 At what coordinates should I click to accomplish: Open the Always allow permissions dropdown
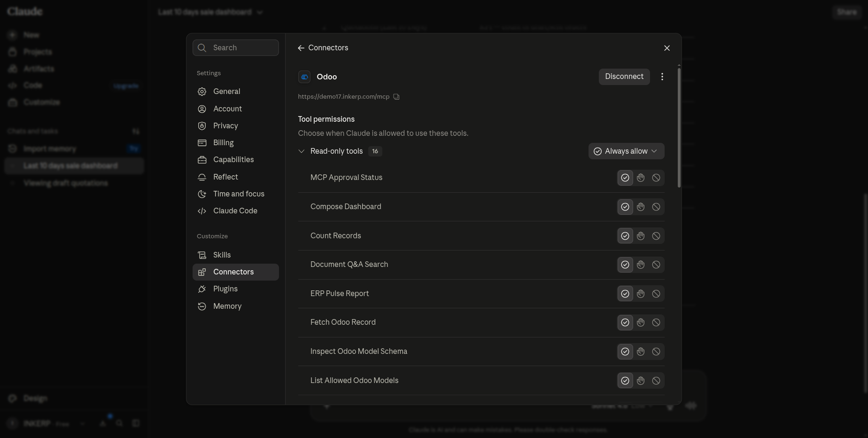click(x=626, y=151)
